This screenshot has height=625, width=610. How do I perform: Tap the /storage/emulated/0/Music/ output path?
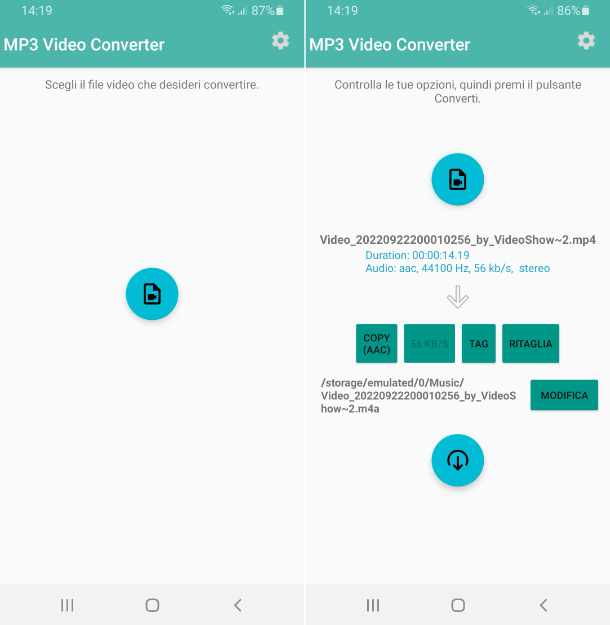pyautogui.click(x=418, y=395)
